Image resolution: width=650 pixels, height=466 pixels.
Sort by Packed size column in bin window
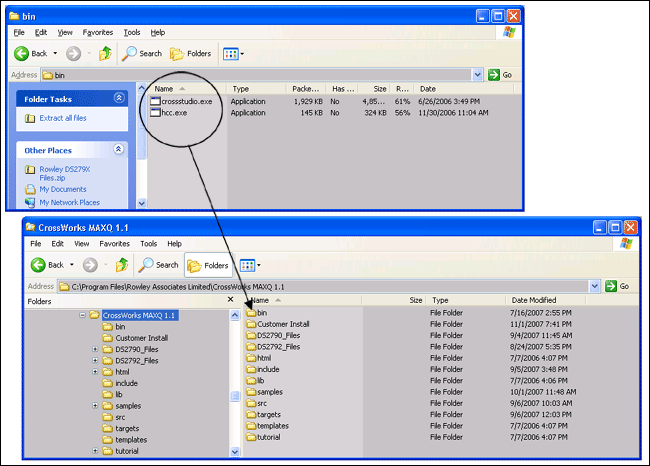(x=306, y=89)
